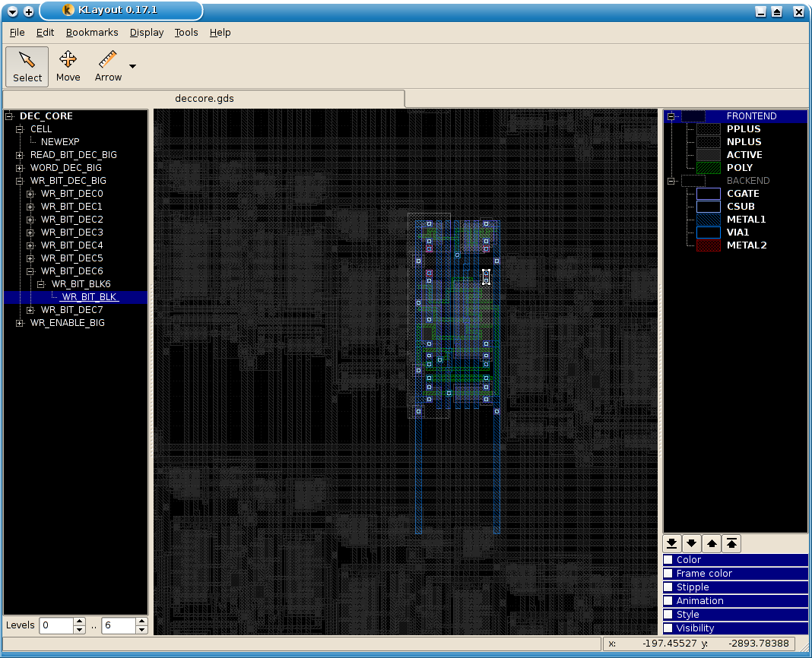Move selected layer to bottom of list
This screenshot has width=812, height=658.
pos(672,543)
